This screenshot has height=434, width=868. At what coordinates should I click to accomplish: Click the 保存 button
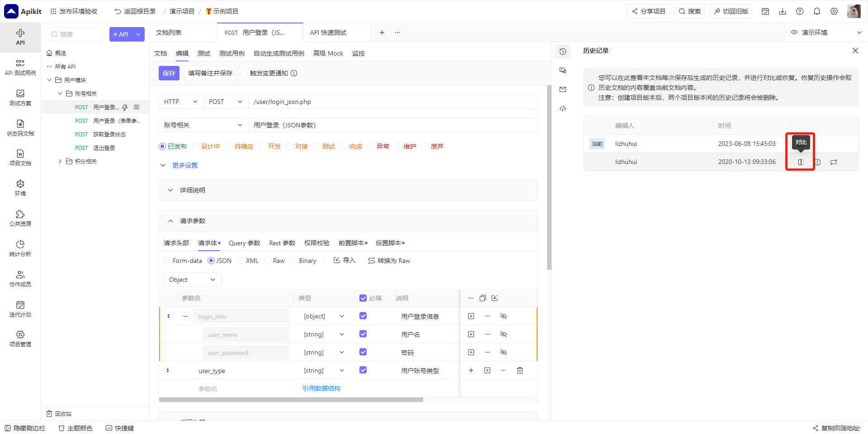pyautogui.click(x=169, y=73)
